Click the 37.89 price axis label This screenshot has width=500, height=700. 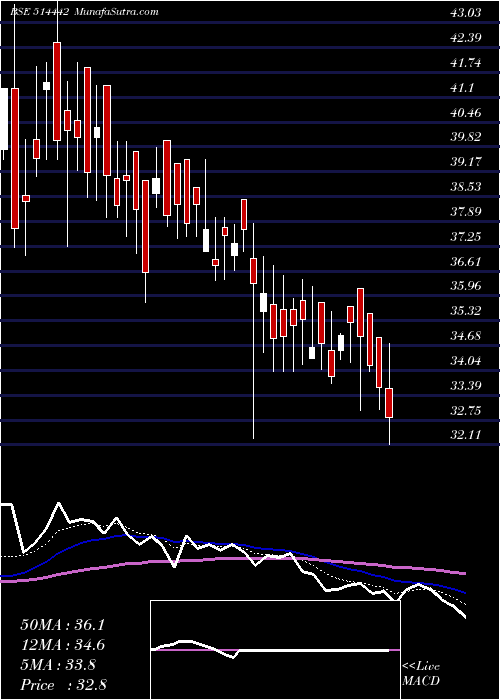466,212
